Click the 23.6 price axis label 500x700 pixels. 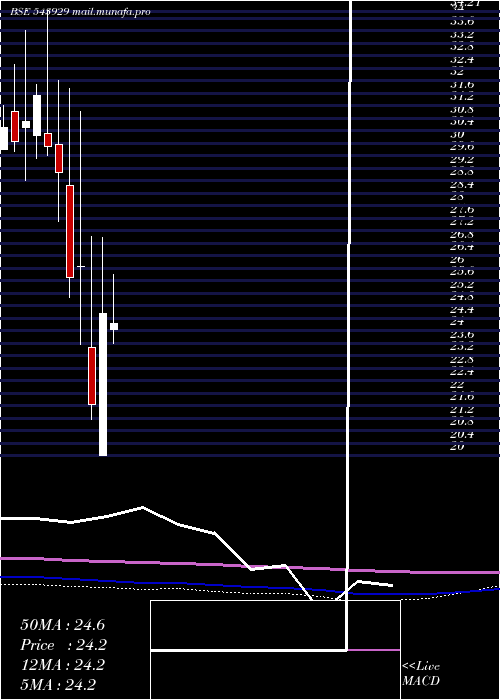click(462, 334)
